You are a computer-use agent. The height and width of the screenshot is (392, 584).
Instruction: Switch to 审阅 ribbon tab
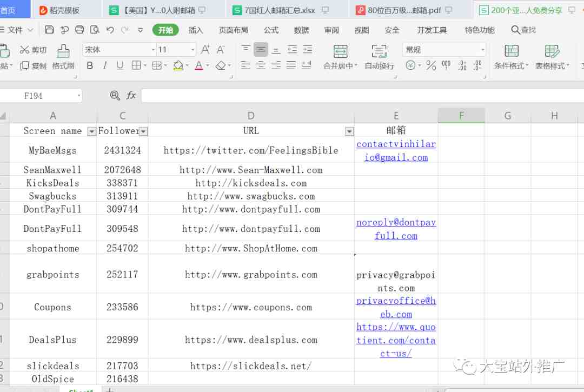click(x=331, y=30)
